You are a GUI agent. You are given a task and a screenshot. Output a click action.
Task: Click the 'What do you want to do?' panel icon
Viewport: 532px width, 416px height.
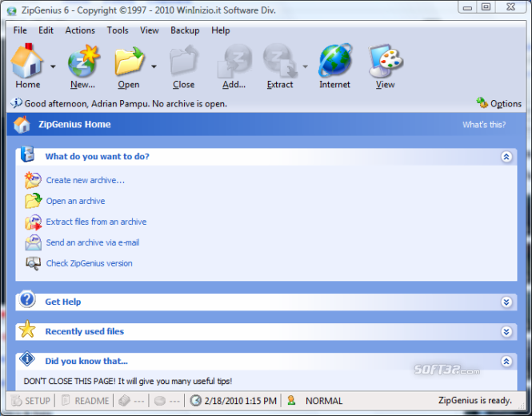28,154
